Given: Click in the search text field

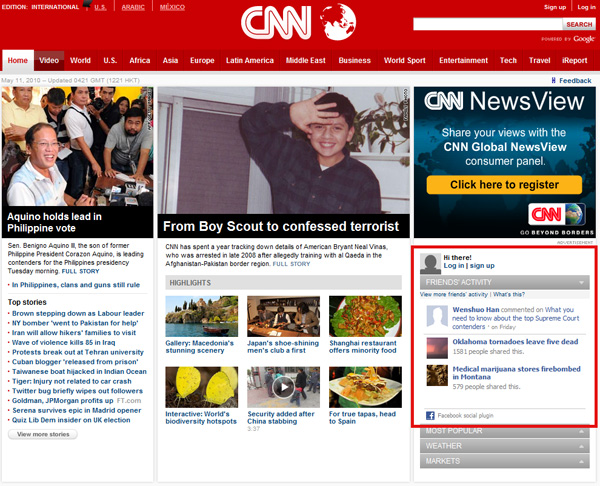Looking at the screenshot, I should click(486, 24).
